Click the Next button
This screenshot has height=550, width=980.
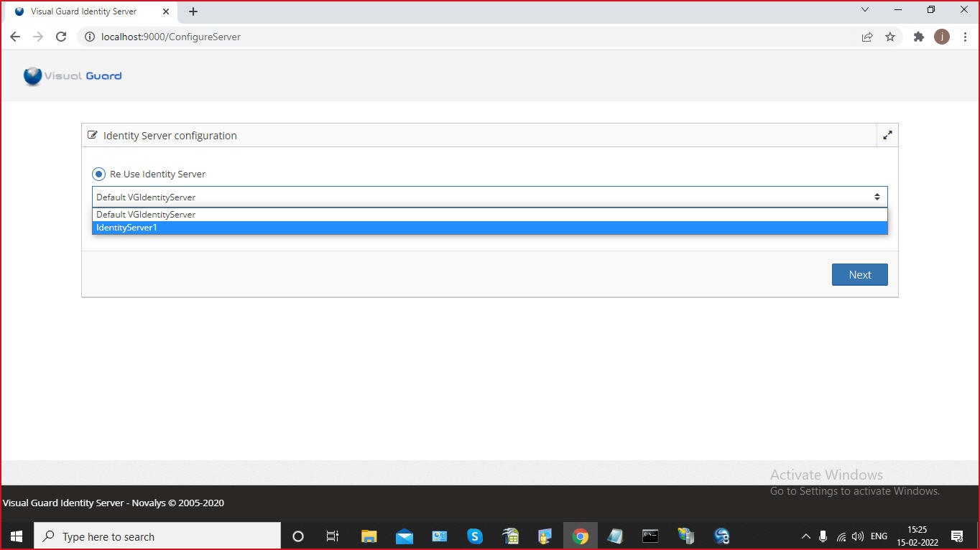[859, 274]
